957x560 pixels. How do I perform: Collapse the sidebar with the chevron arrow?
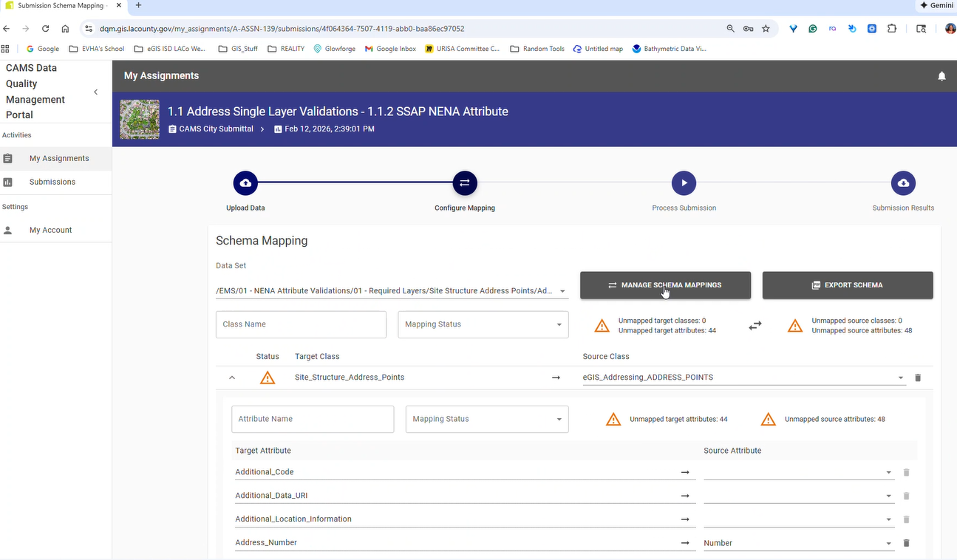(95, 92)
